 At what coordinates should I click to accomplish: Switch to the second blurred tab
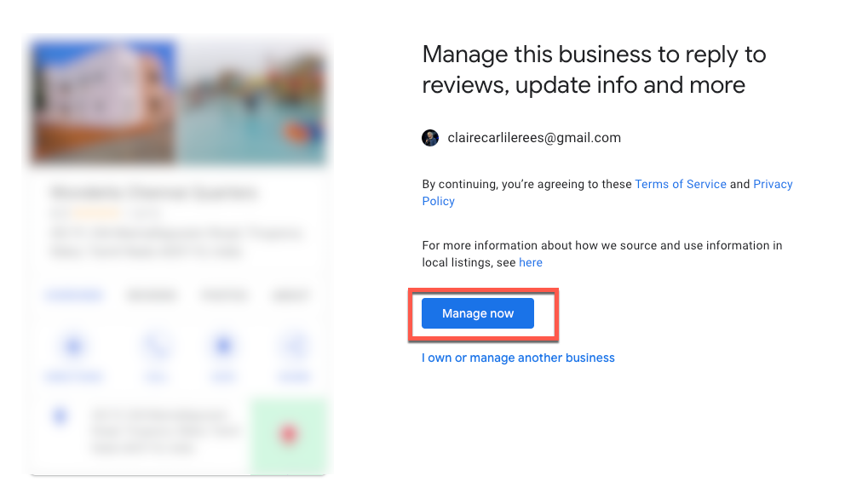tap(152, 295)
